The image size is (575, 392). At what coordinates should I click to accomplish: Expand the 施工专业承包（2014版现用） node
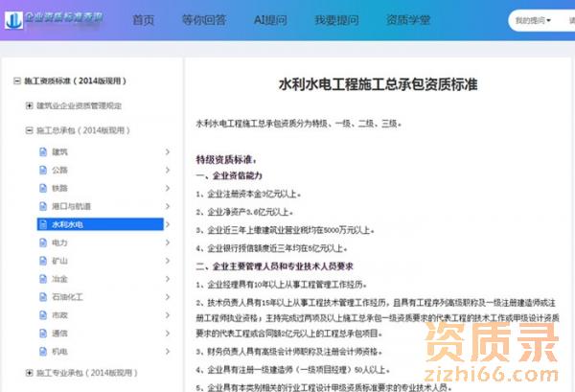29,371
